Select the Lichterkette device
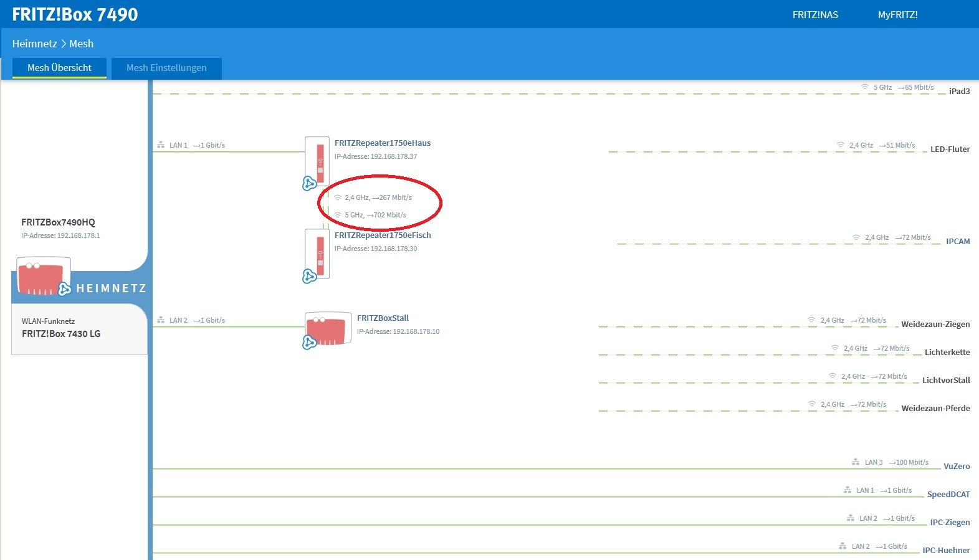The height and width of the screenshot is (560, 979). 947,352
